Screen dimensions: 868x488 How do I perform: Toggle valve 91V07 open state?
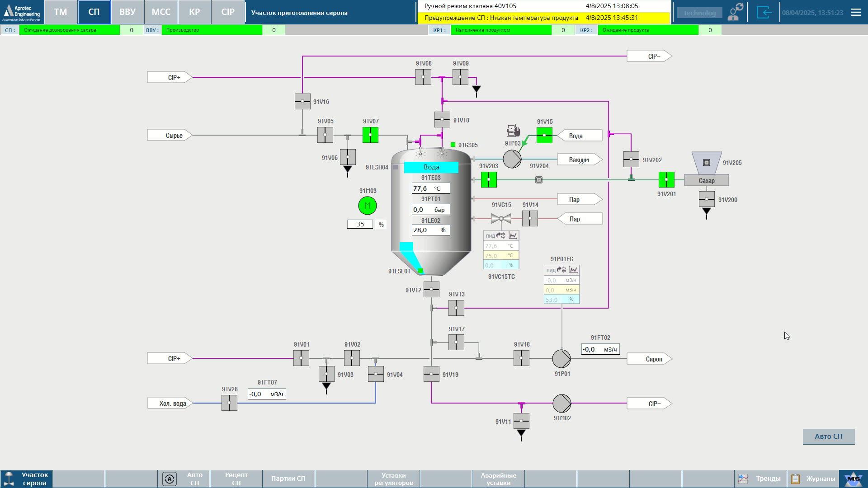point(370,135)
